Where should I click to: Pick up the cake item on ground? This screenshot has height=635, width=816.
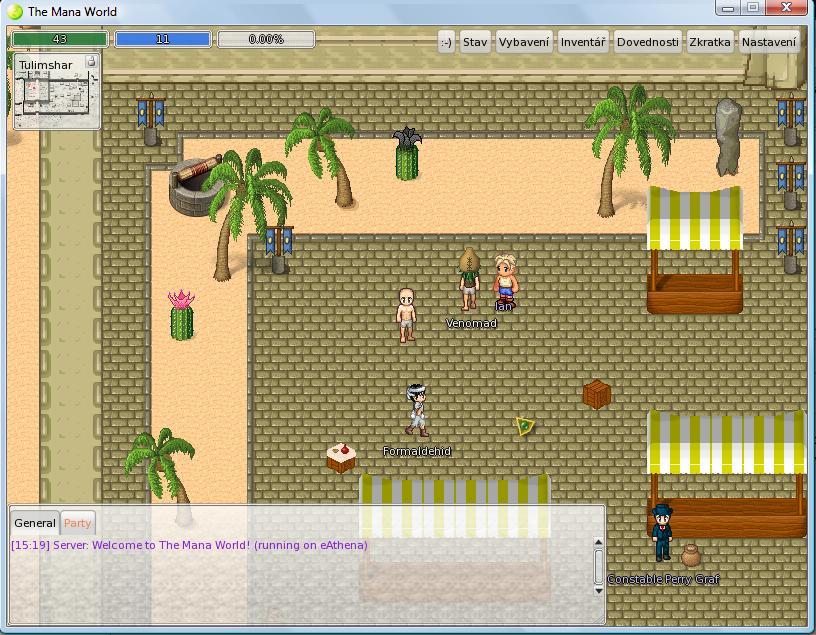coord(341,457)
